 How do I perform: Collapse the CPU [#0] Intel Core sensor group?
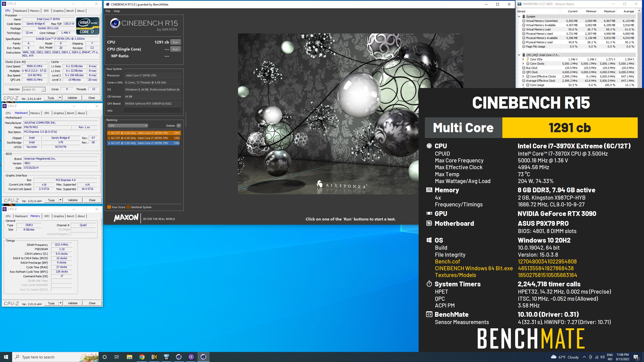pos(519,55)
